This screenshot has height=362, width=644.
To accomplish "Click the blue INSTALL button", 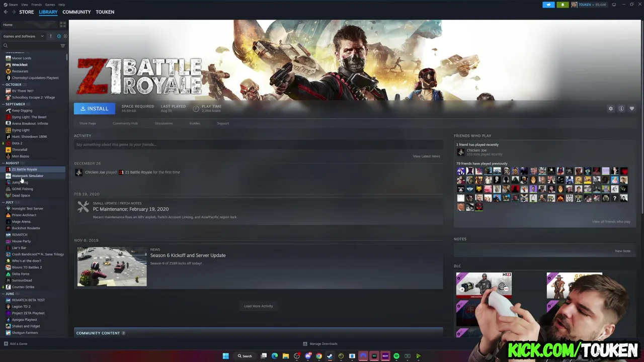I will point(95,109).
